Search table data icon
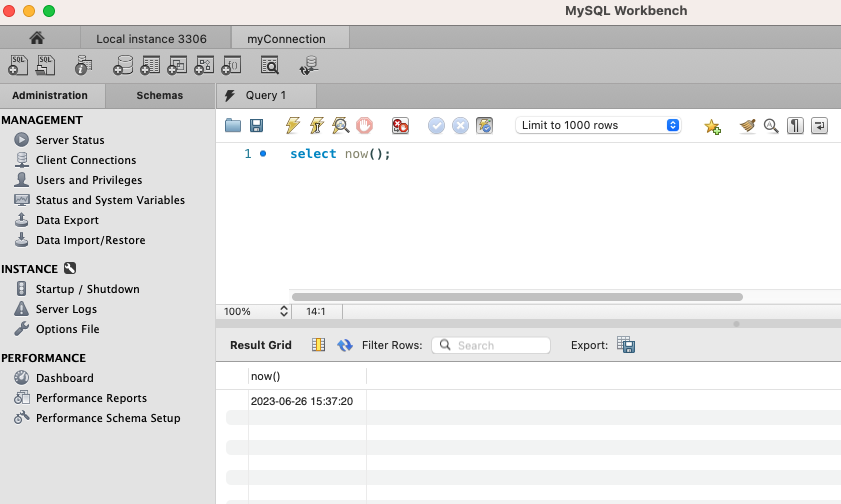This screenshot has height=504, width=841. (x=270, y=65)
